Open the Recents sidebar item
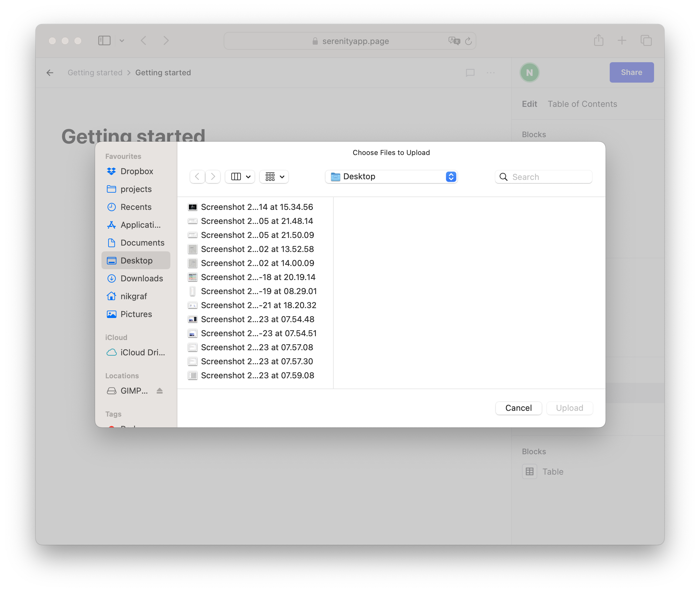This screenshot has width=700, height=592. coord(136,207)
